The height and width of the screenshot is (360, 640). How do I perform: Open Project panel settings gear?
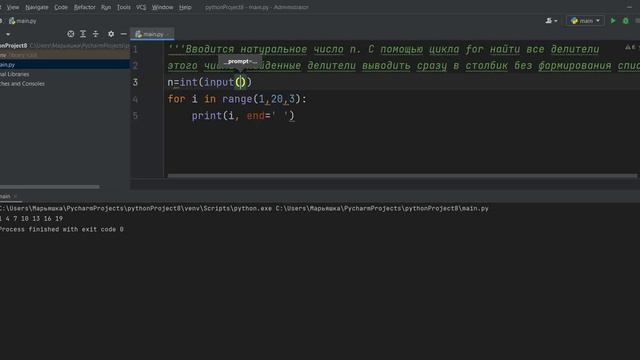(111, 34)
